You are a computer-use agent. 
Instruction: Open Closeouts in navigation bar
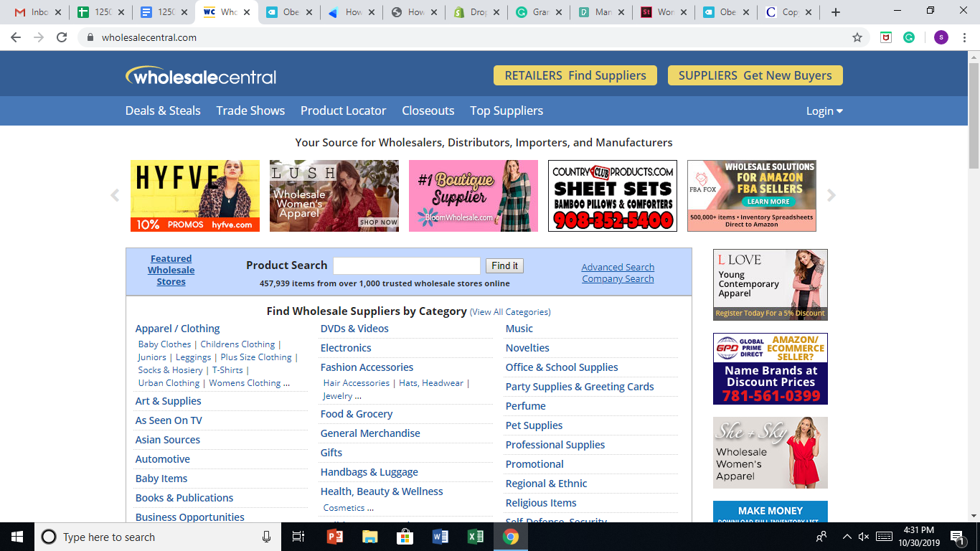pos(428,110)
